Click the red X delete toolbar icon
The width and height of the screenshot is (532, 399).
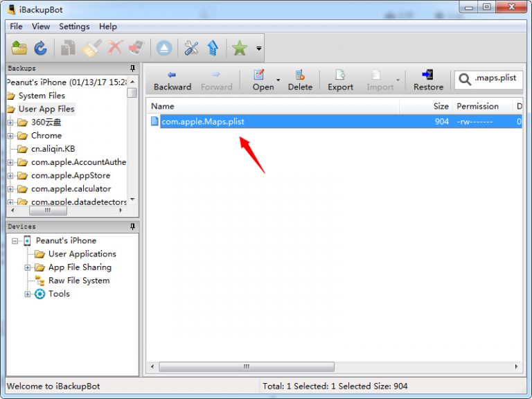(x=115, y=48)
